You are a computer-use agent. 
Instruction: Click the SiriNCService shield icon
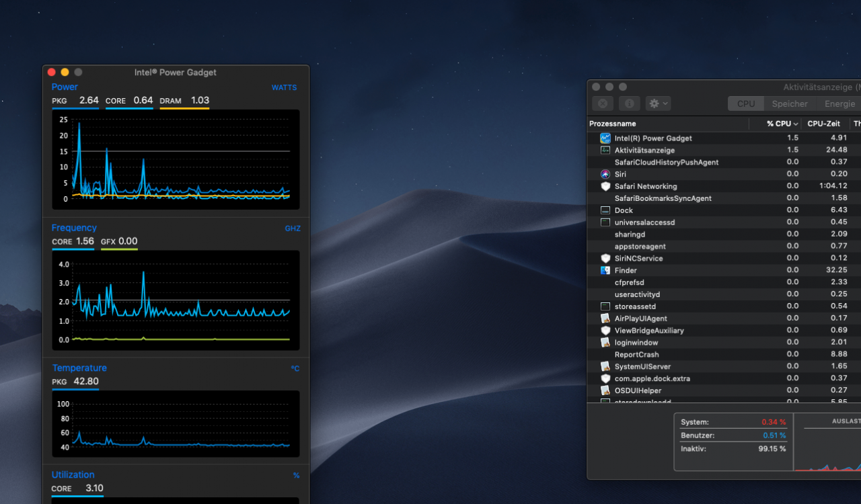(x=605, y=259)
